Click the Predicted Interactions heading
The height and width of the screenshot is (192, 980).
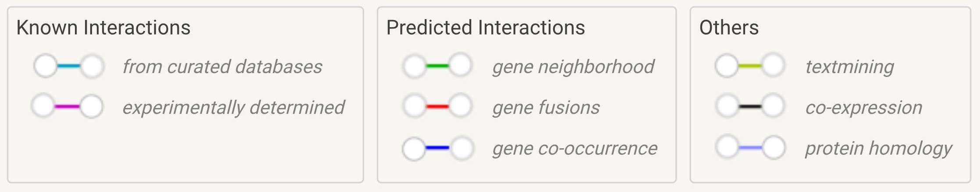click(486, 28)
